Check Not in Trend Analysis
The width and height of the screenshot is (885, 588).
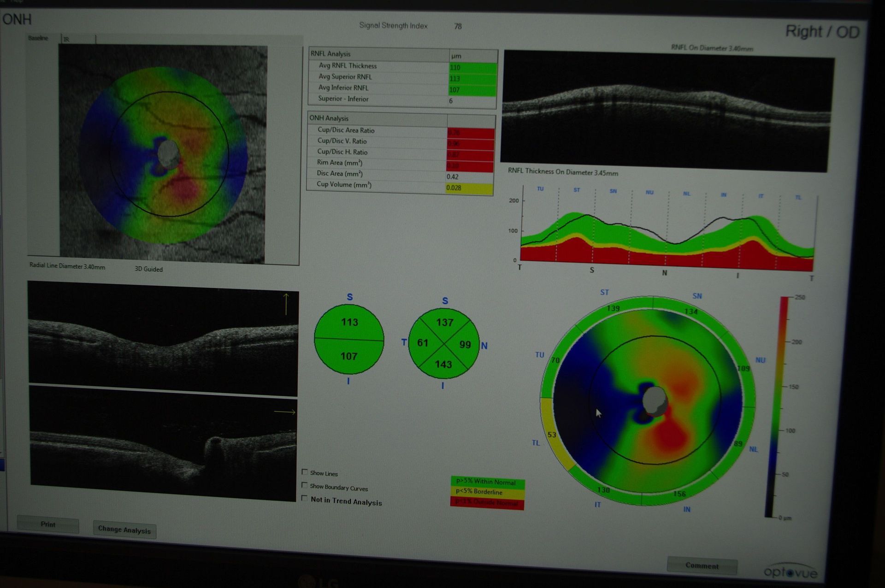pos(304,498)
